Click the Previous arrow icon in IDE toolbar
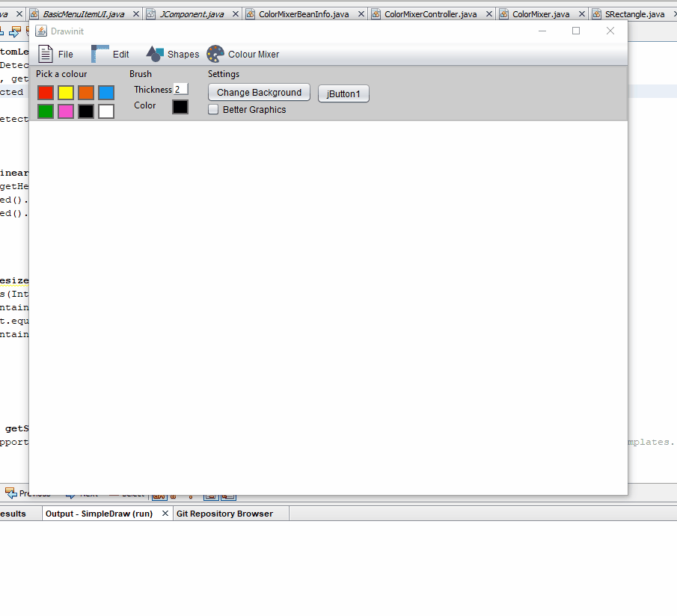Screen dimensions: 677x616 (x=10, y=493)
